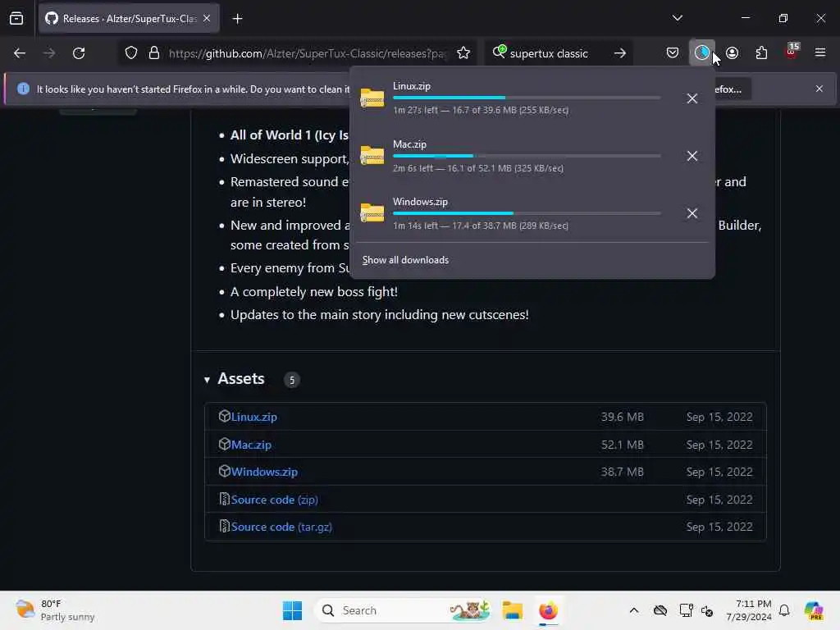
Task: Open tracking protection shield info
Action: coord(131,53)
